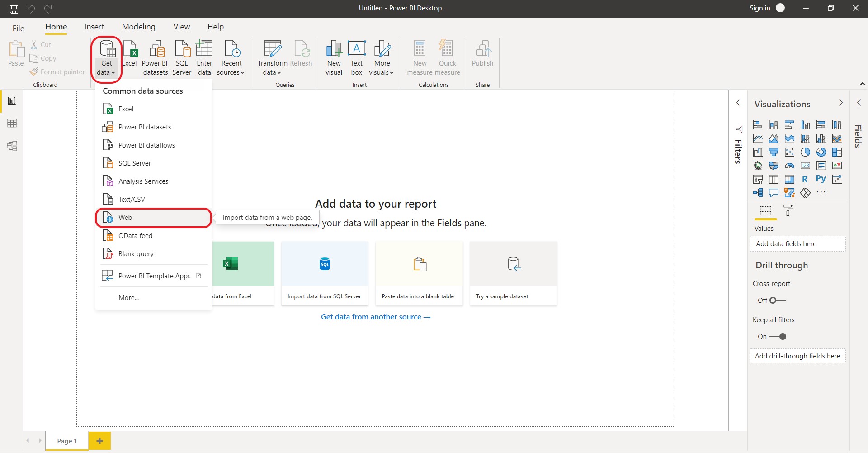
Task: Click Get data from another source link
Action: 376,317
